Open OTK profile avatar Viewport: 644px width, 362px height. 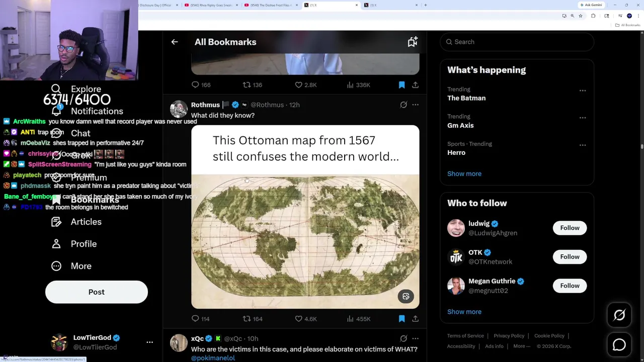tap(456, 257)
